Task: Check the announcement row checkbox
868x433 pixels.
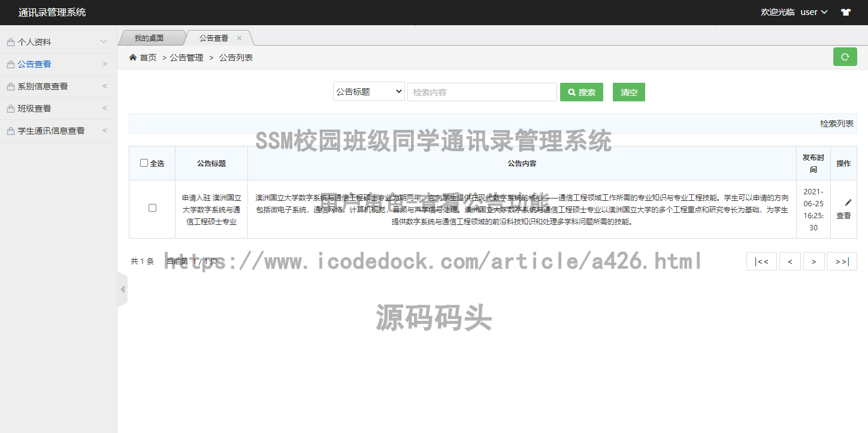Action: [x=152, y=208]
